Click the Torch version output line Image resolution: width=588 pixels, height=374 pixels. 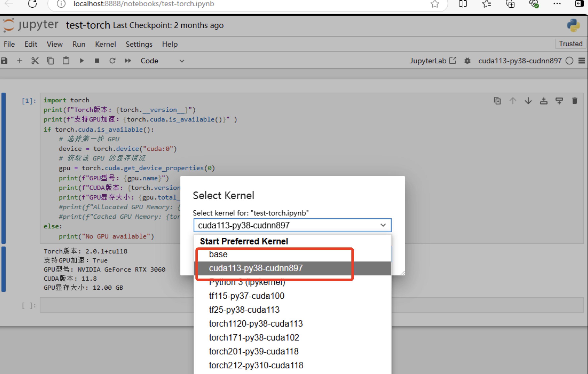(x=85, y=251)
